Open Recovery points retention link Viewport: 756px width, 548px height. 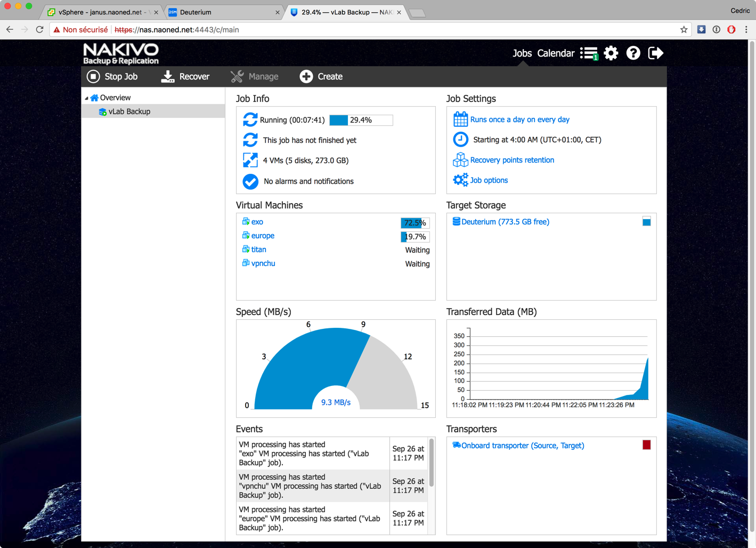[511, 160]
